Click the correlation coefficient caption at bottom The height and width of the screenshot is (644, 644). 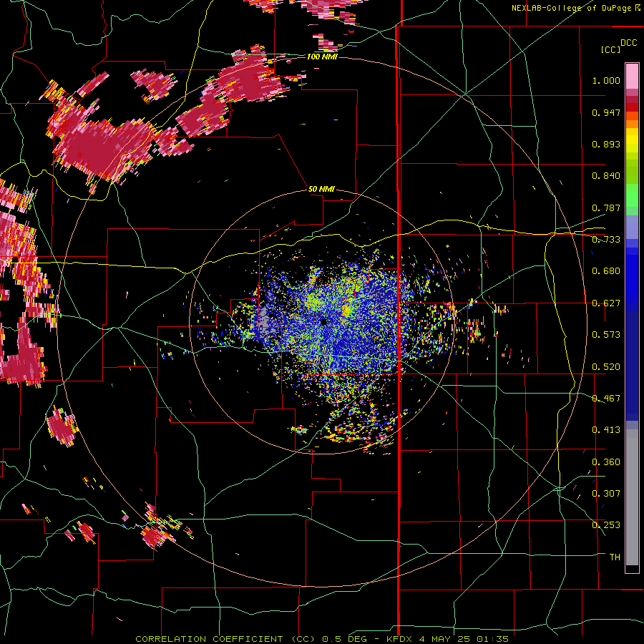(x=322, y=639)
